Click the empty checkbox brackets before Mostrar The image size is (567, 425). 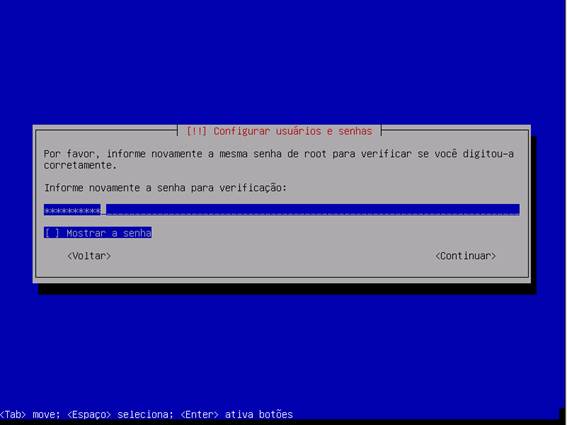coord(52,233)
